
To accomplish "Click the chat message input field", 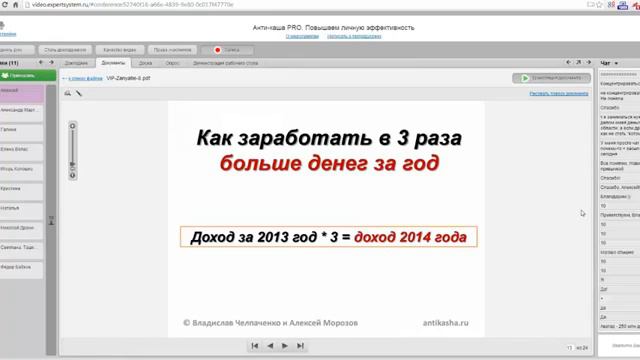I will coord(619,345).
